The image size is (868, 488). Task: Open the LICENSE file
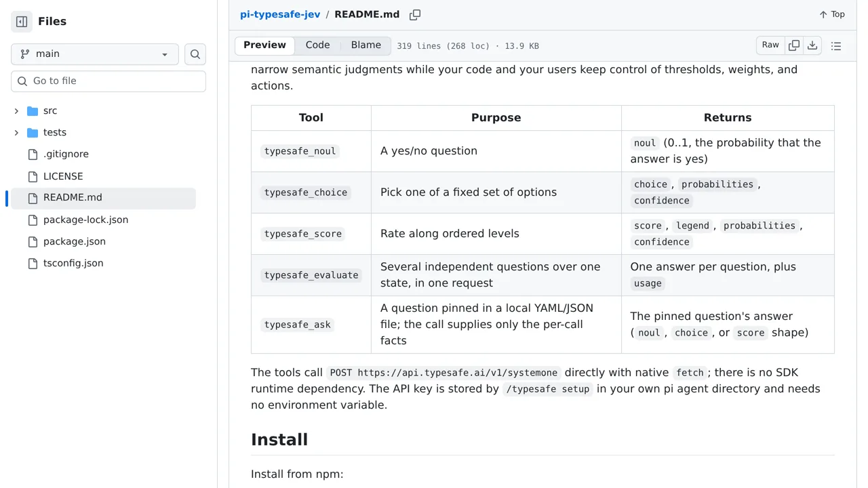pyautogui.click(x=63, y=176)
